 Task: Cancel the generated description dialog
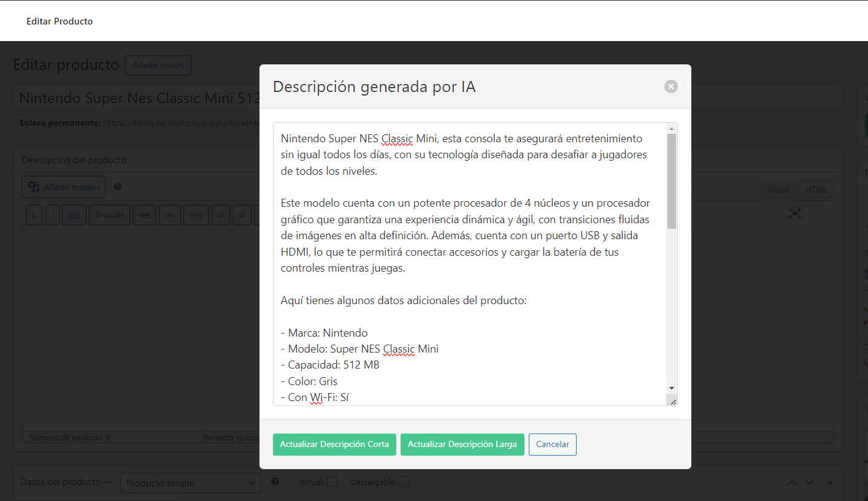coord(553,445)
